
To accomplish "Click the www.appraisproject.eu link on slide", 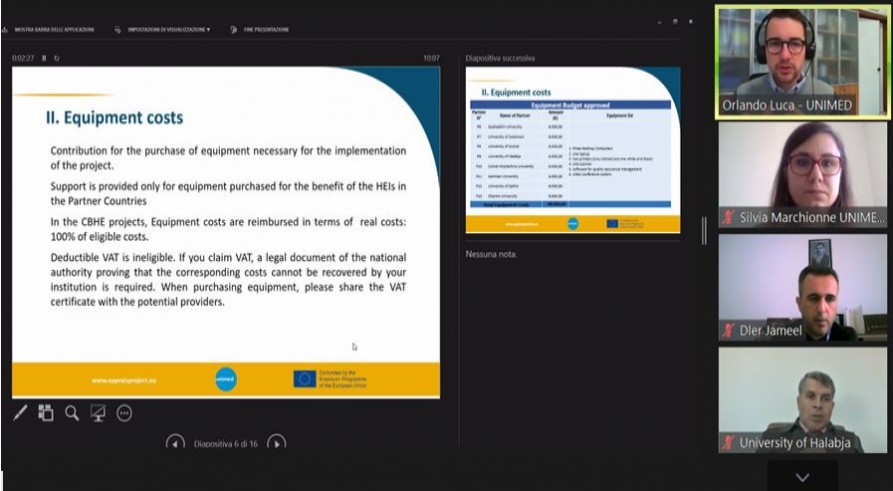I will pyautogui.click(x=124, y=380).
